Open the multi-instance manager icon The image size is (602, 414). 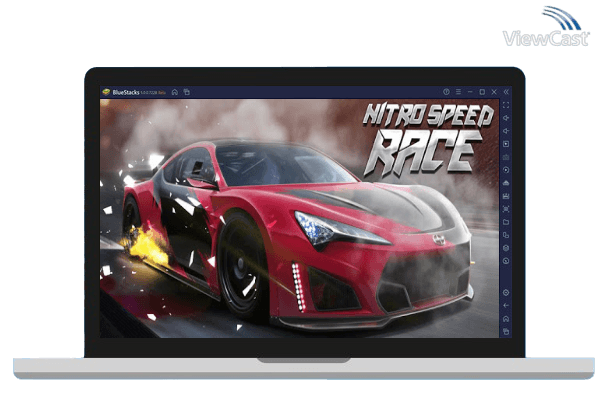click(x=506, y=235)
